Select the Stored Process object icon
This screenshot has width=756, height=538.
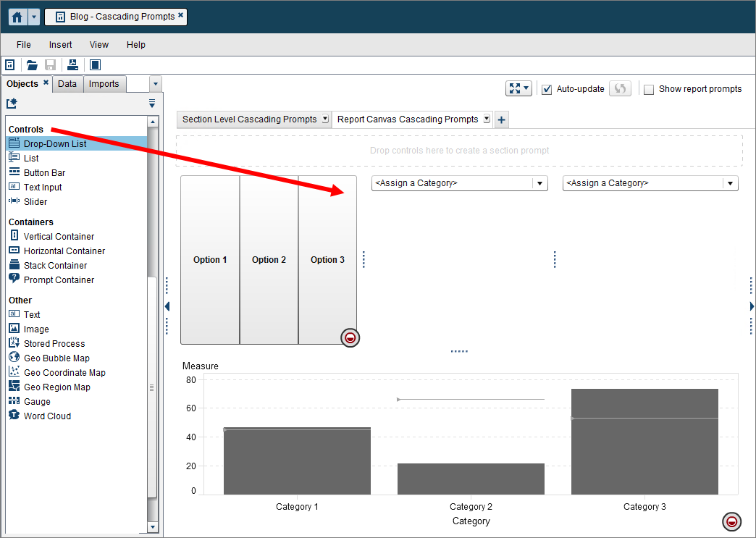pos(14,343)
